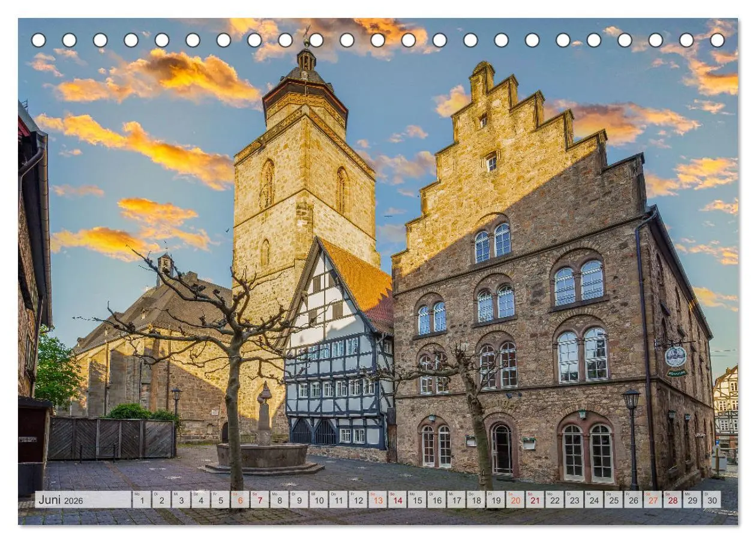Viewport: 756px width, 543px height.
Task: Choose Monday 29 day cell
Action: (692, 500)
